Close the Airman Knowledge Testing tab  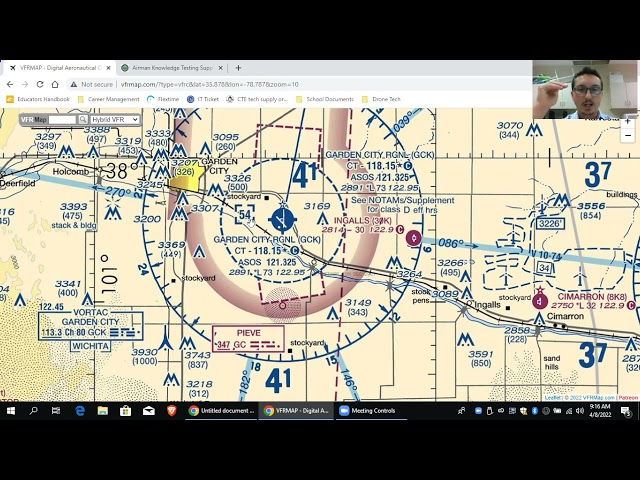click(x=220, y=68)
